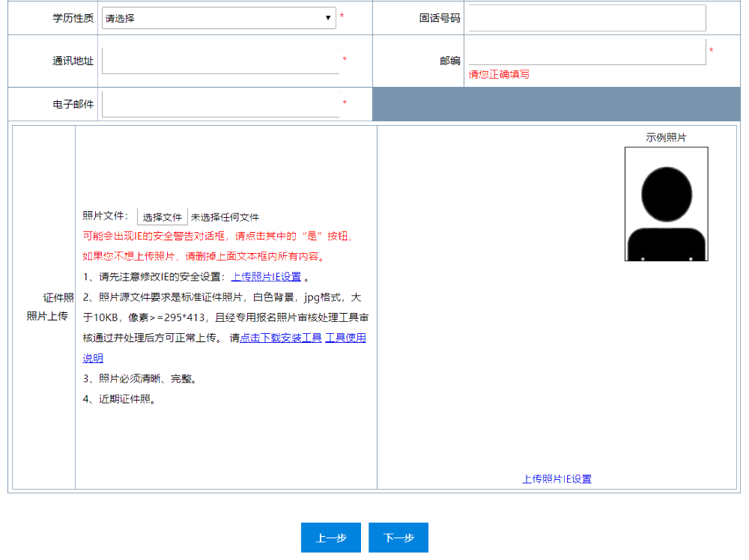Click the 选择文件 file chooser button
The height and width of the screenshot is (560, 749).
[163, 216]
